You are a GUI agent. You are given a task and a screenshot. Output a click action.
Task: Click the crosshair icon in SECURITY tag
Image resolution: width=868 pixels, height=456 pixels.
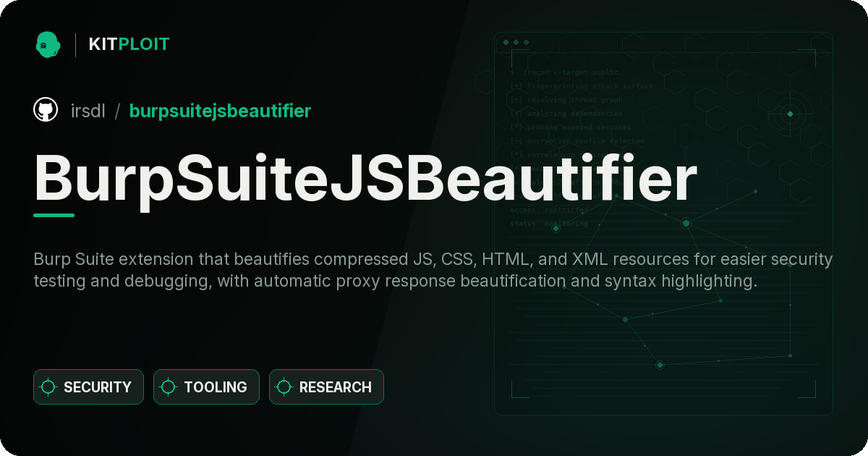48,387
